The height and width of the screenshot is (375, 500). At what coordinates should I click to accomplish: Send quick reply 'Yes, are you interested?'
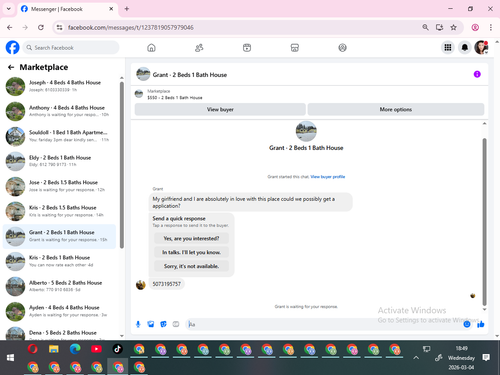coord(191,238)
